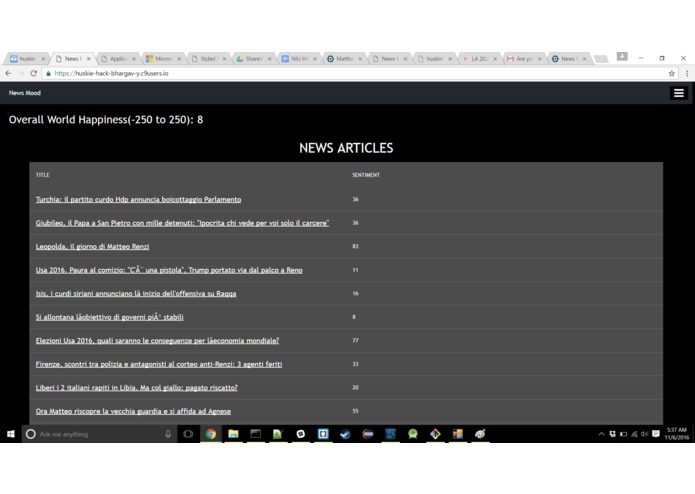The image size is (695, 494).
Task: Open the hamburger menu in News Mood navbar
Action: click(679, 93)
